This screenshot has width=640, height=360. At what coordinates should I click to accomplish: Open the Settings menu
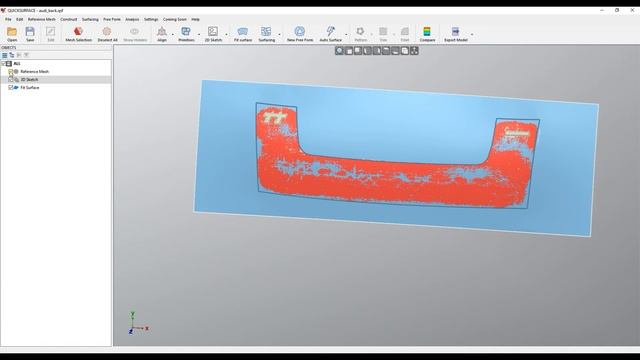click(x=151, y=19)
